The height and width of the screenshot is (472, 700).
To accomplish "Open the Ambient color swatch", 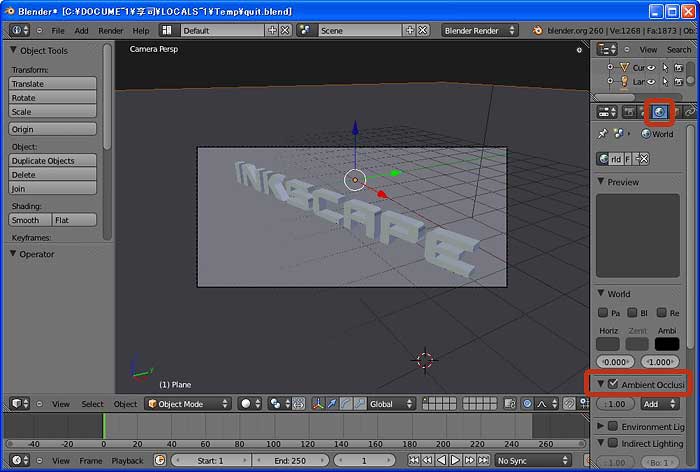I will pos(667,344).
